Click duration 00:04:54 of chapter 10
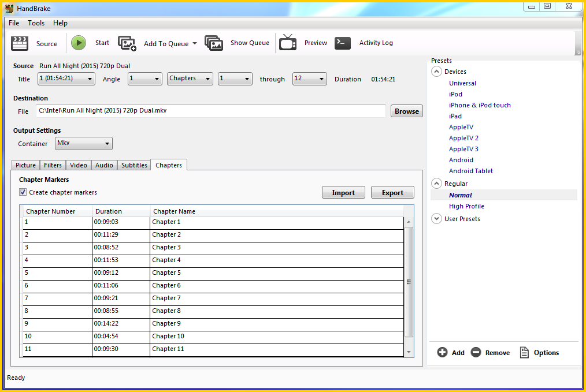 point(121,337)
